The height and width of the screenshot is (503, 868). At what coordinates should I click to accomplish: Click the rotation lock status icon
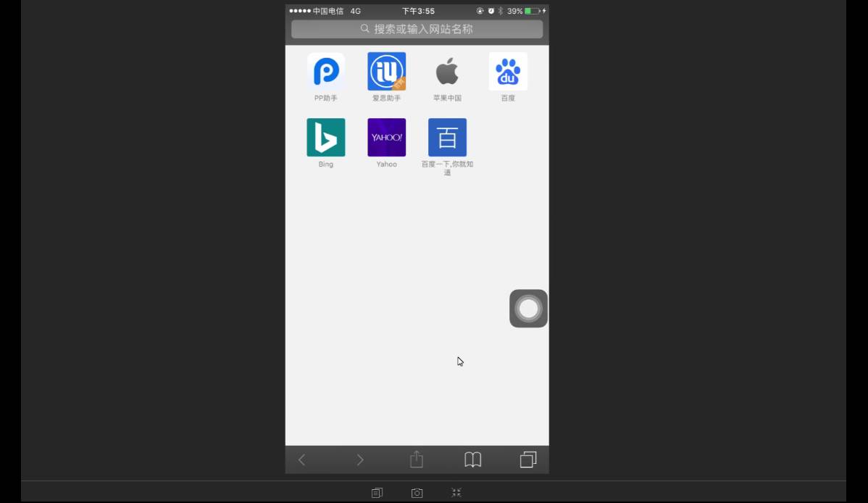click(480, 11)
